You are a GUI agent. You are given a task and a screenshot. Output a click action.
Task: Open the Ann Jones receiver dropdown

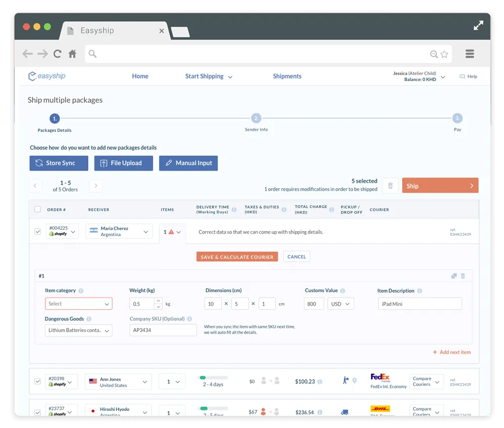coord(118,382)
